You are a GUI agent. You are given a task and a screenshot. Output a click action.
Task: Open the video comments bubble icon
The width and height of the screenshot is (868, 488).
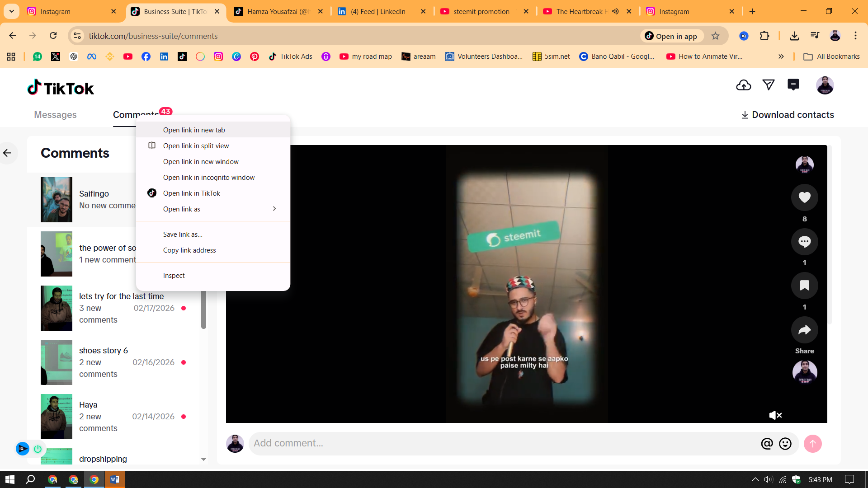pos(804,242)
